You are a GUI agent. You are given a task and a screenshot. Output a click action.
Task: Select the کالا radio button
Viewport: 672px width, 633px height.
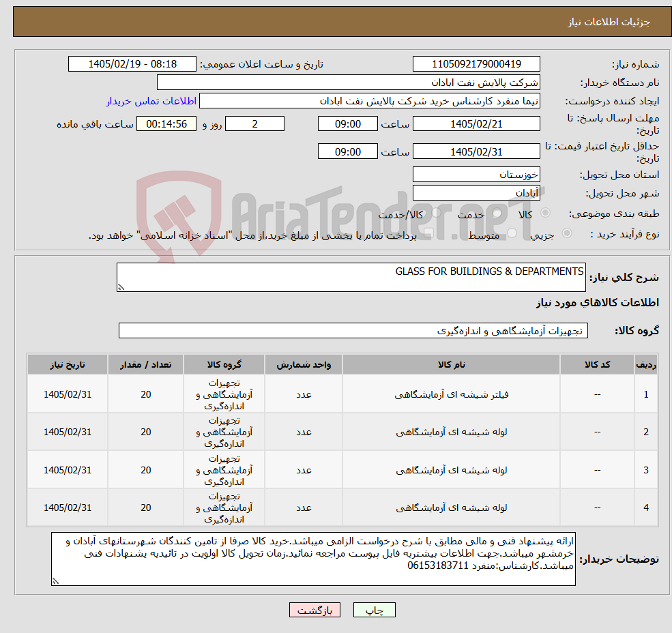546,213
